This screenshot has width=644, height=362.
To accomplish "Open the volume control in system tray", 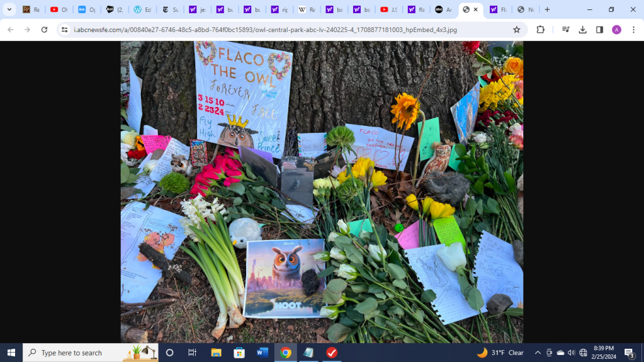I will (572, 353).
